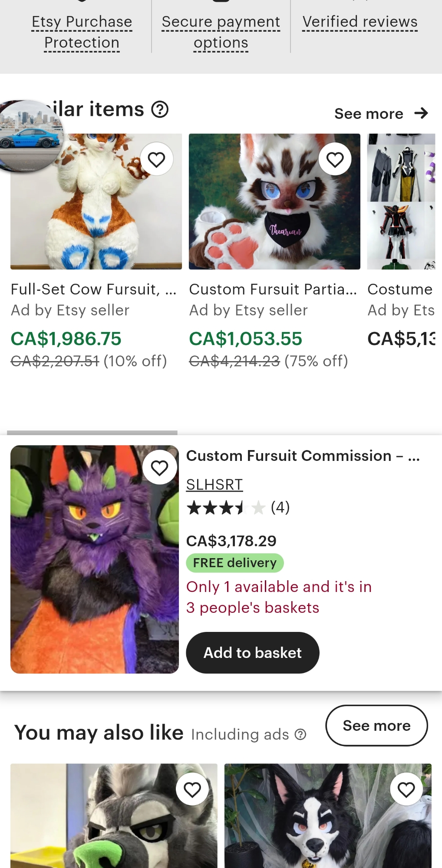
Task: Heart the grey wolf fursuit head
Action: point(192,789)
